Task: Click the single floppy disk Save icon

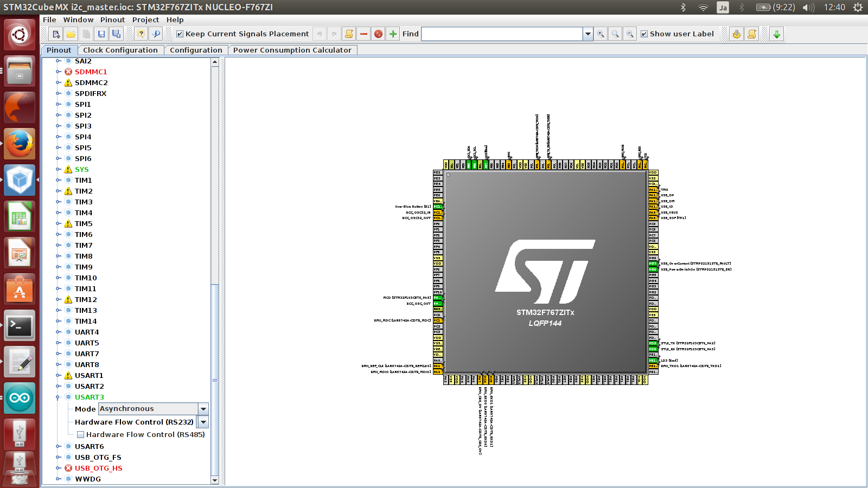Action: tap(101, 34)
